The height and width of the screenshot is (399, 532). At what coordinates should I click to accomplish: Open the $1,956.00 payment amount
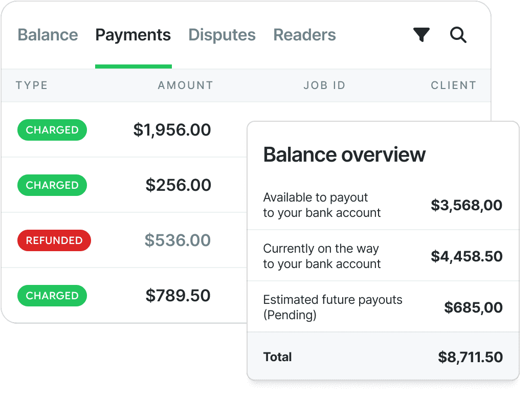point(172,130)
